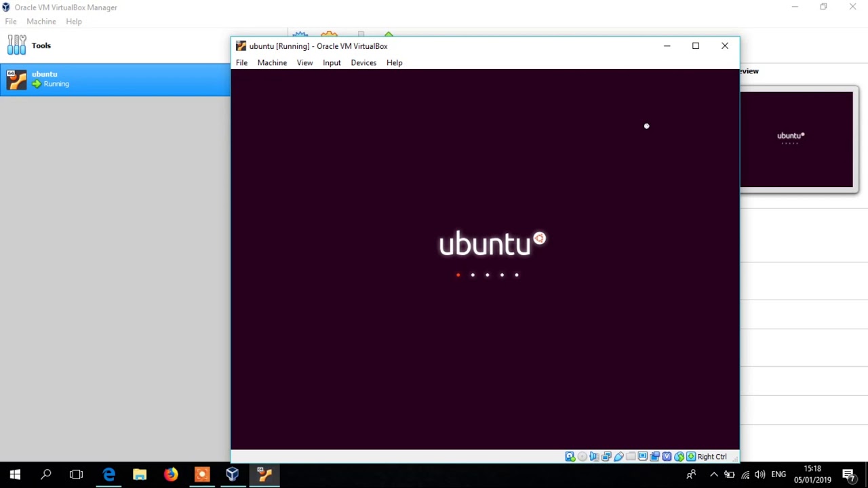The image size is (868, 488).
Task: Click the shared folders status icon
Action: [x=631, y=457]
